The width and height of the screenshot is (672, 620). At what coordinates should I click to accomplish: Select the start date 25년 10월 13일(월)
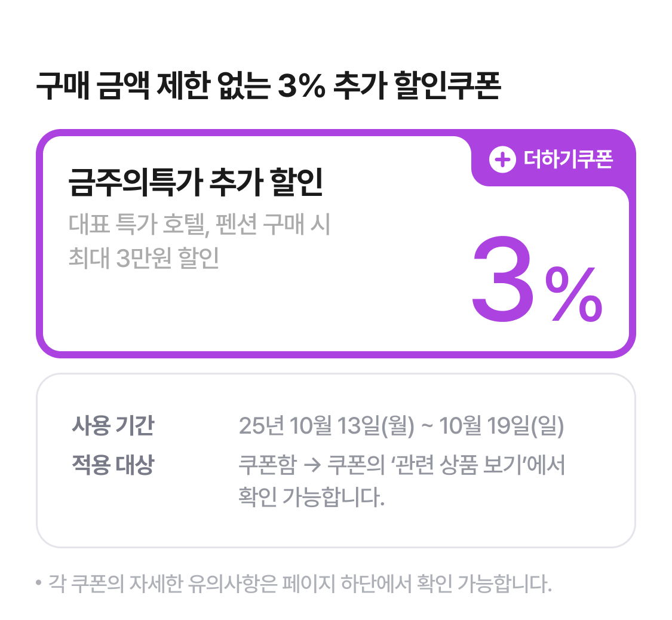coord(326,426)
